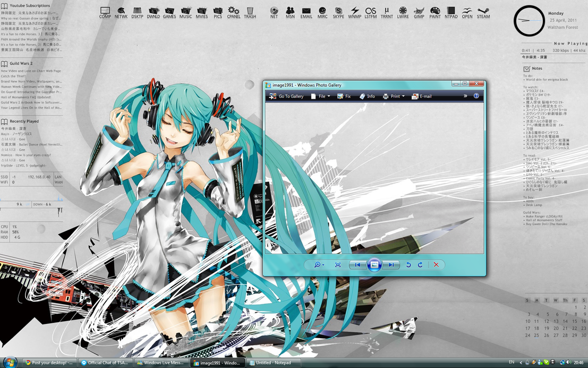The image size is (588, 368).
Task: Open the MUSIC folder dock icon
Action: [185, 12]
